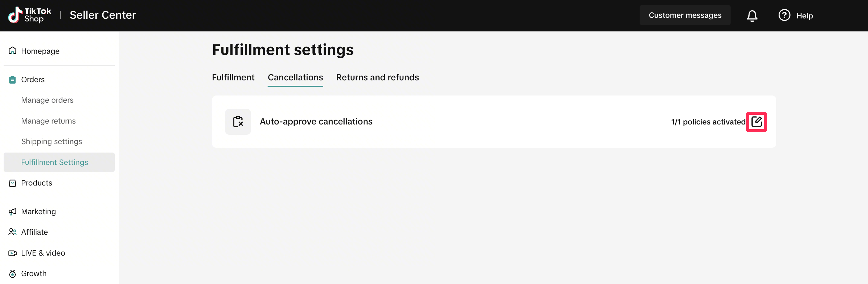Open the Returns and refunds tab
Viewport: 868px width, 284px height.
378,77
